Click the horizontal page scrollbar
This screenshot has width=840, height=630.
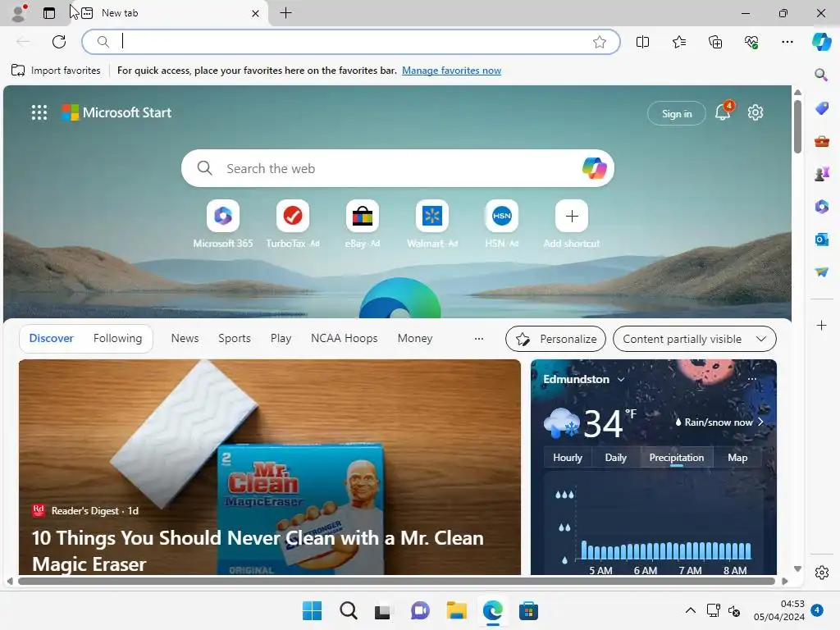[396, 581]
